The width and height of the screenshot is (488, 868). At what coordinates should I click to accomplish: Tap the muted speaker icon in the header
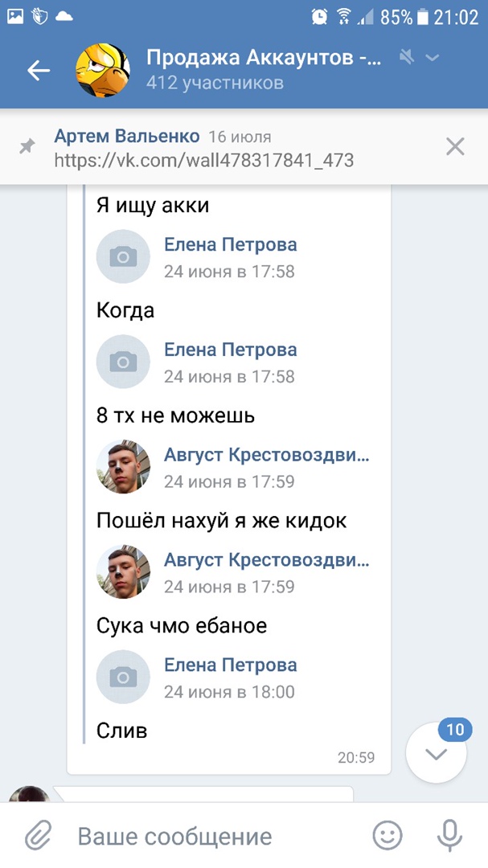tap(407, 57)
